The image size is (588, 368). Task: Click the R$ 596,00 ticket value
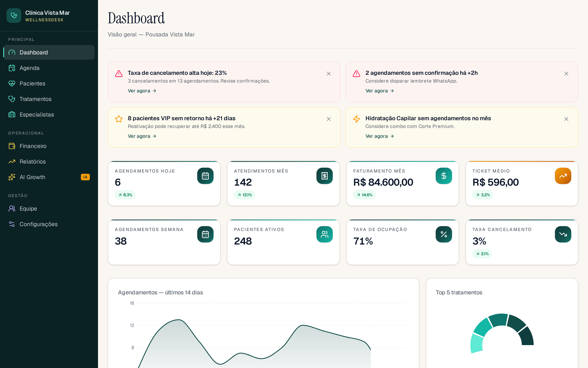pos(496,182)
